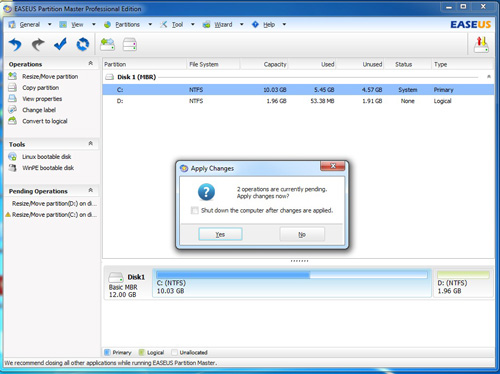Open the General menu dropdown arrow
This screenshot has width=500, height=374.
(x=50, y=24)
